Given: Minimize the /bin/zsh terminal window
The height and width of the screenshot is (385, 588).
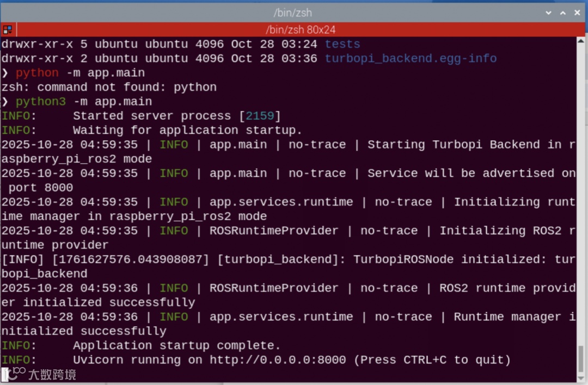Looking at the screenshot, I should pyautogui.click(x=548, y=13).
